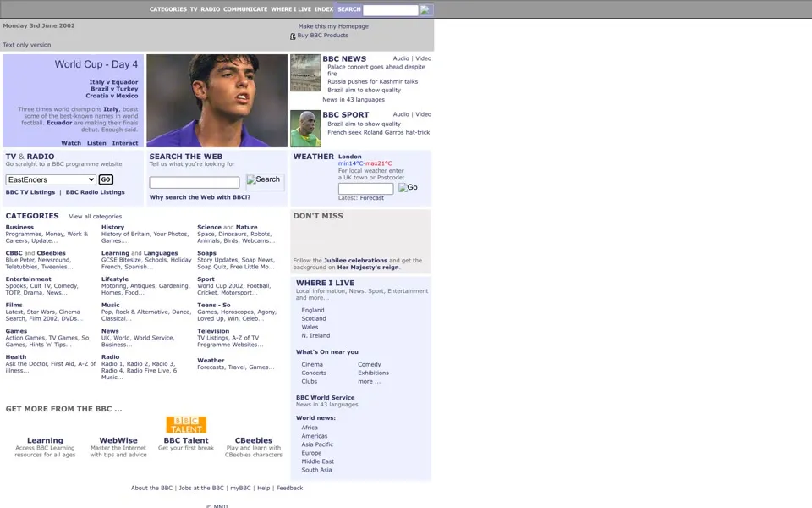Open the Radio category
The image size is (812, 508).
tap(110, 357)
